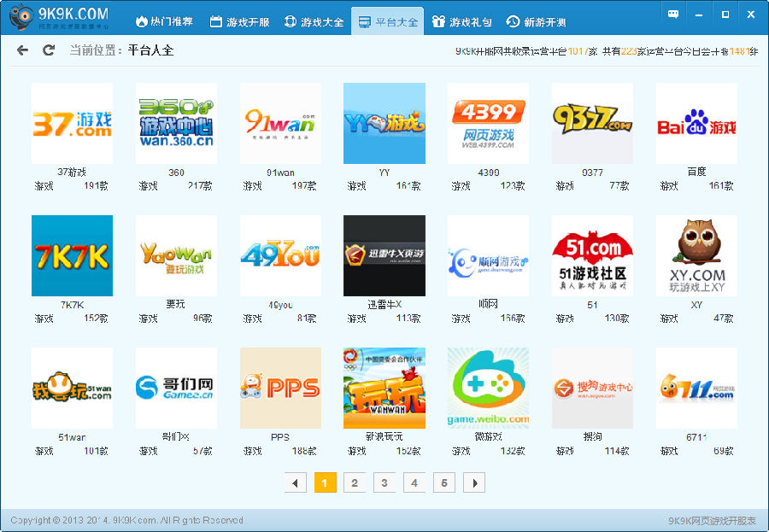Go to page 4
This screenshot has height=532, width=769.
coord(414,483)
